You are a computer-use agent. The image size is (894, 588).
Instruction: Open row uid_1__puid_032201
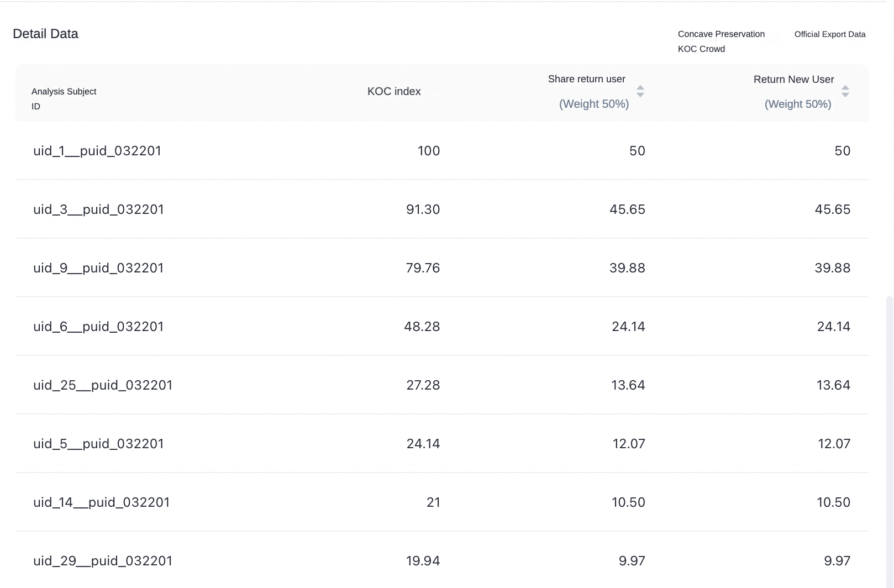click(x=442, y=150)
